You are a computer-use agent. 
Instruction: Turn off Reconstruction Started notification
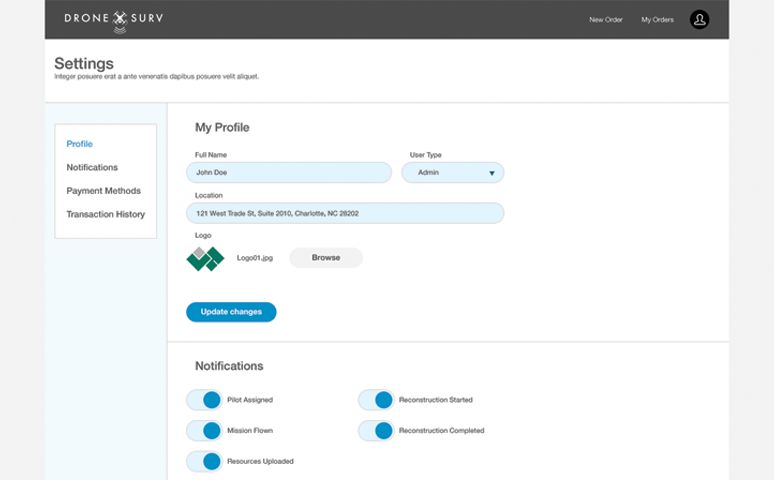376,400
